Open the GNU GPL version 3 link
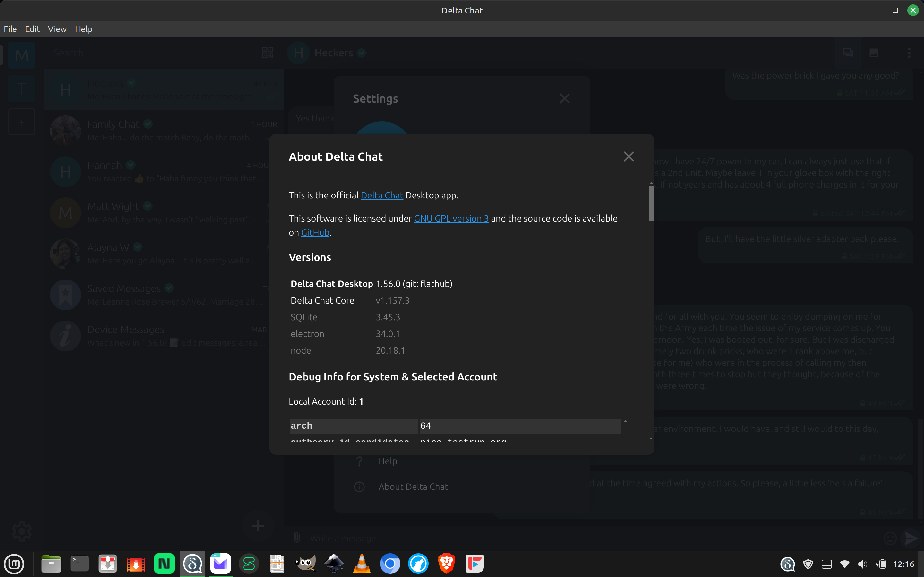The height and width of the screenshot is (577, 924). pyautogui.click(x=451, y=218)
